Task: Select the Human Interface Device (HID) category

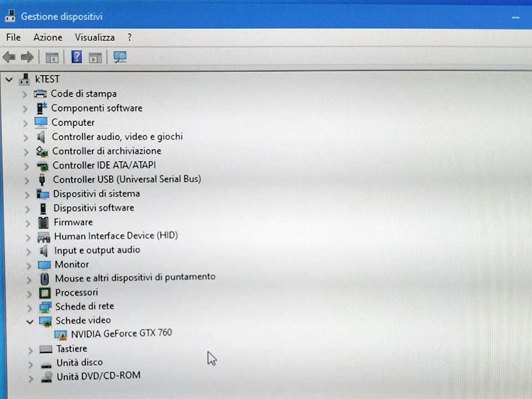Action: 116,236
